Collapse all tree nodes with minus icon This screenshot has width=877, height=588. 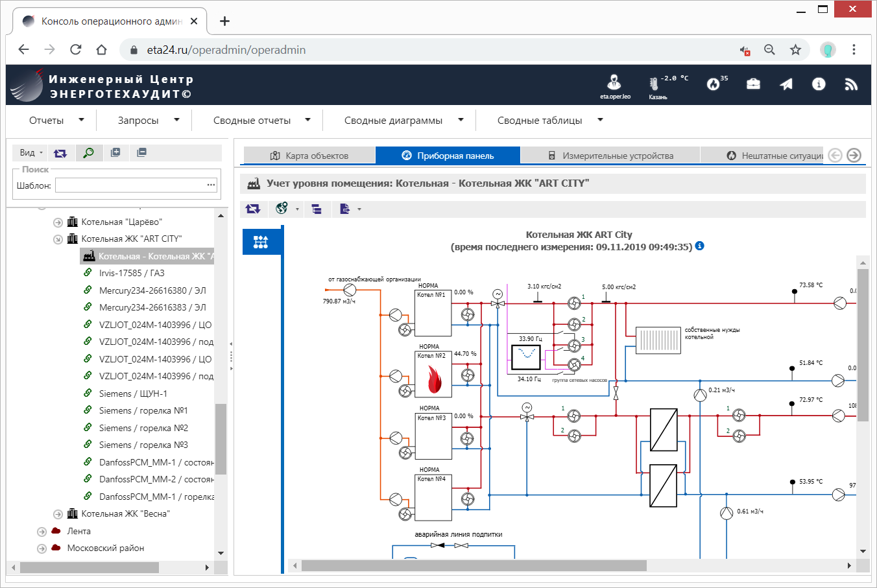[x=141, y=152]
